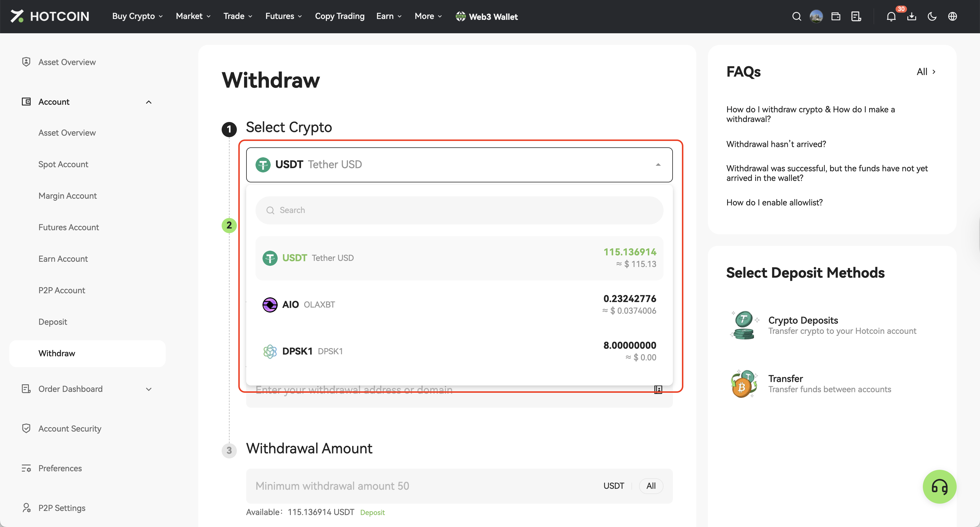The height and width of the screenshot is (527, 980).
Task: Click the search magnifier icon in header
Action: [x=796, y=16]
